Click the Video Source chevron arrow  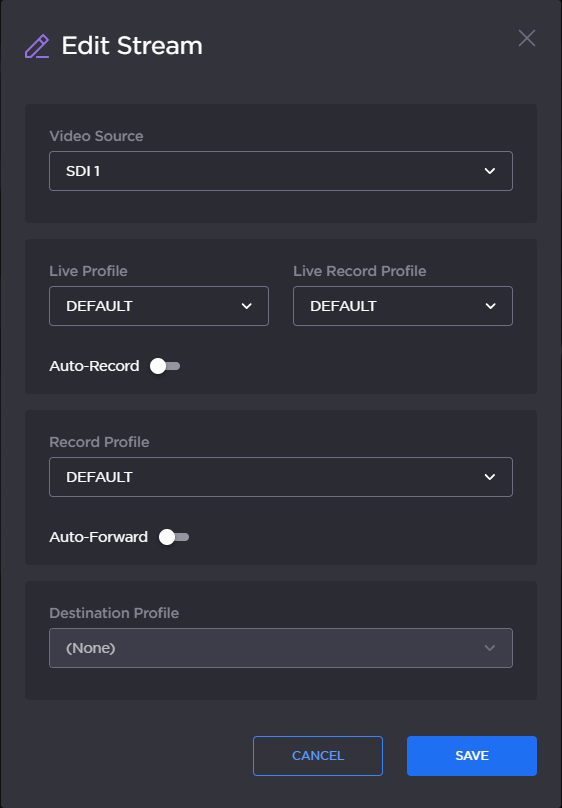click(490, 171)
